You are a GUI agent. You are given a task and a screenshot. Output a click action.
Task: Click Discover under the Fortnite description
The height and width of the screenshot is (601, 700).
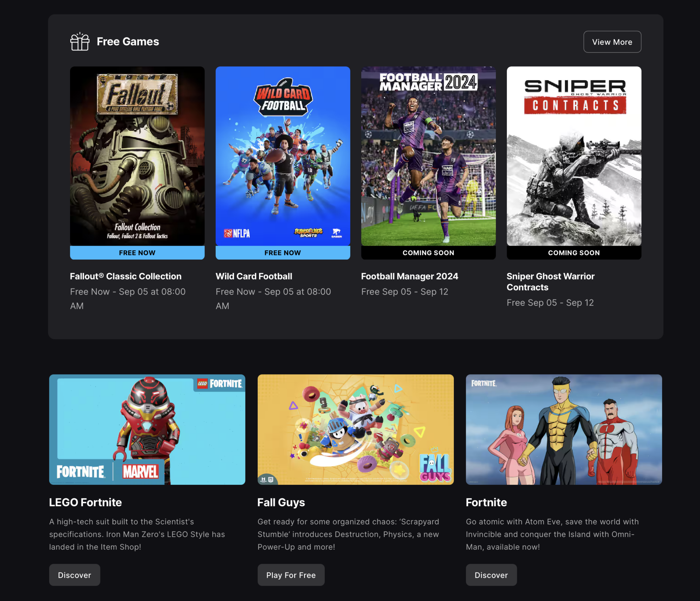point(491,575)
